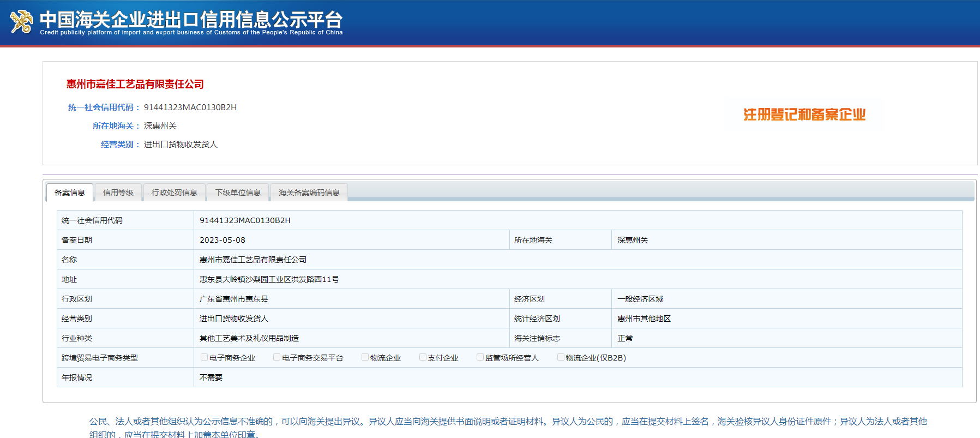Enable the 物流企业 checkbox
This screenshot has height=438, width=980.
pos(365,357)
